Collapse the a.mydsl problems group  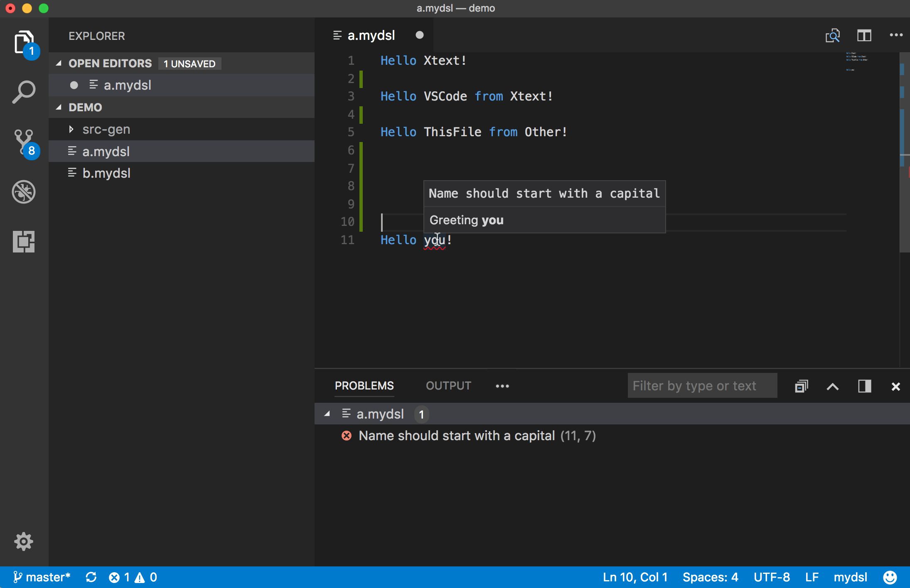pos(327,414)
